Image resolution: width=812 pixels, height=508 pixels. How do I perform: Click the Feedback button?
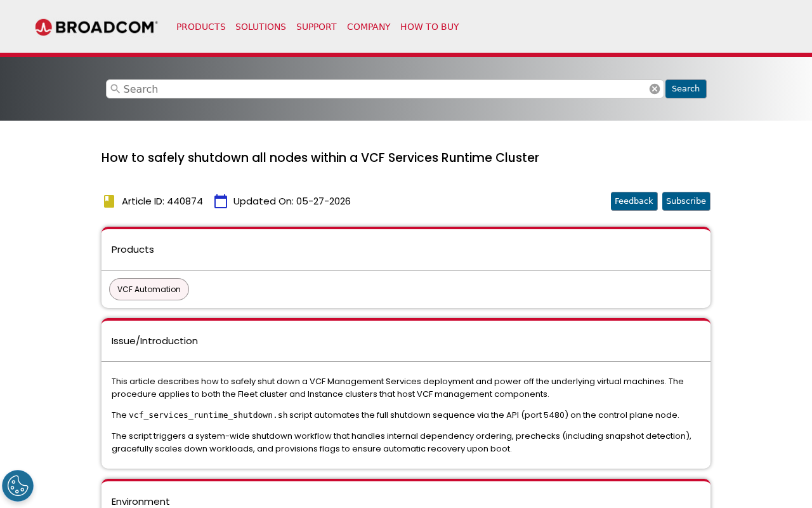[634, 201]
